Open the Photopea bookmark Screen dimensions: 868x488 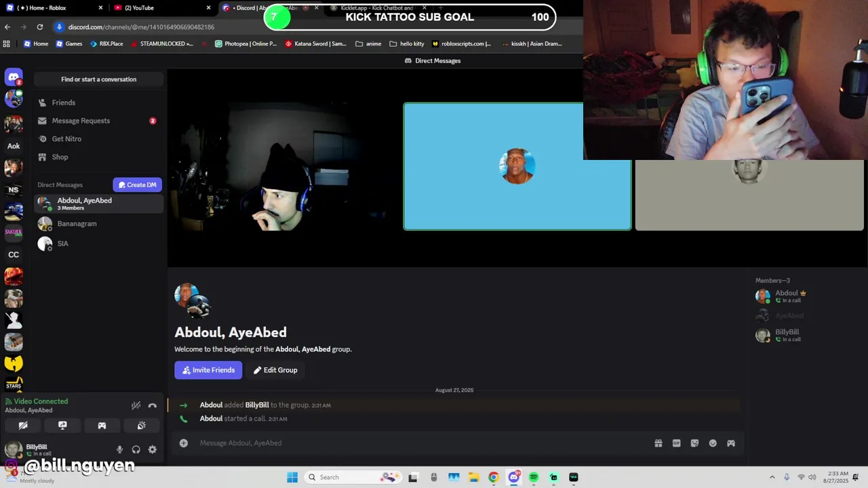(x=245, y=44)
